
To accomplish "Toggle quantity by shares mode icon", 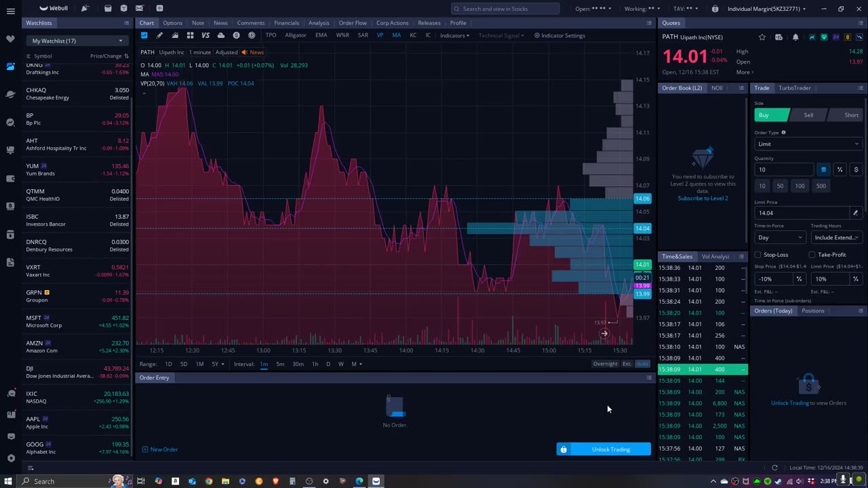I will pos(823,169).
